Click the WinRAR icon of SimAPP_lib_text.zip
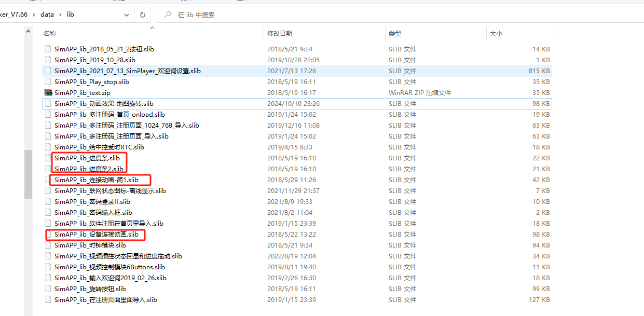 pos(48,93)
